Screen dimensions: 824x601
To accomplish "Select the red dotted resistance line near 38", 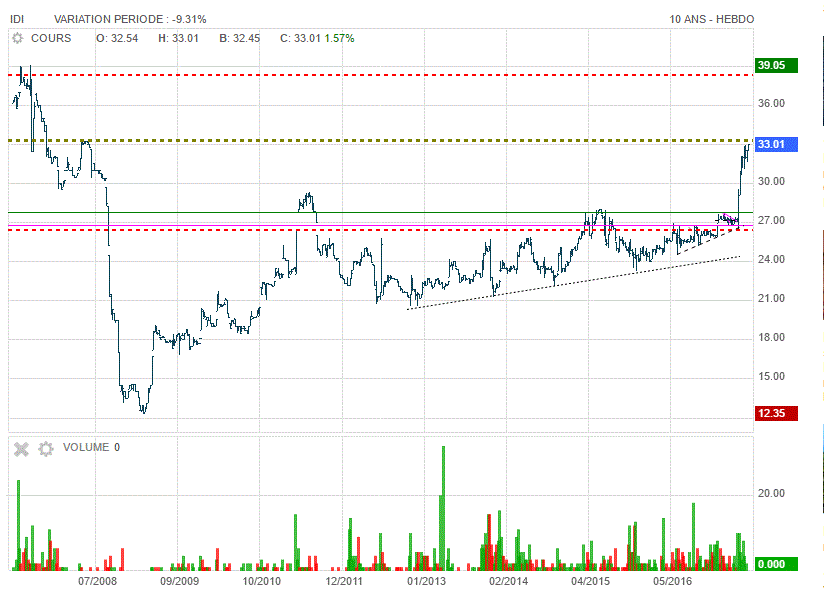I will click(381, 75).
